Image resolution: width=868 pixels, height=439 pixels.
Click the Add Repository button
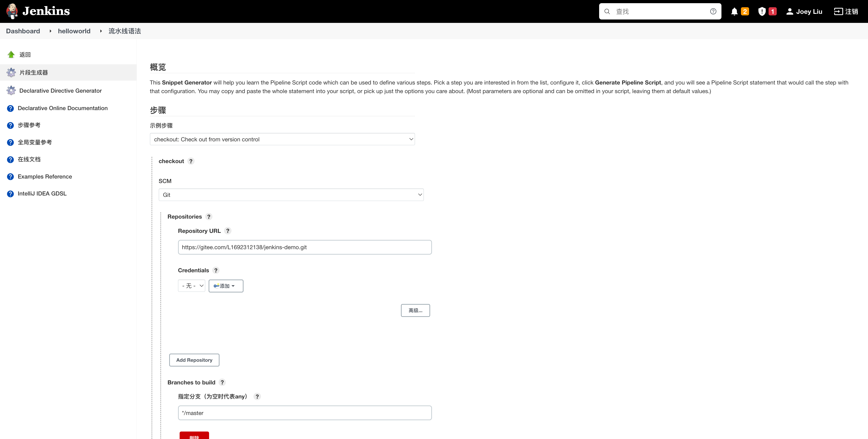(x=194, y=359)
